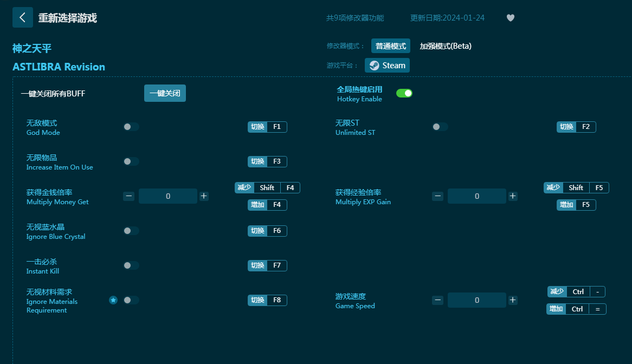This screenshot has width=632, height=364.
Task: Turn on Increase Item On Use
Action: click(131, 161)
